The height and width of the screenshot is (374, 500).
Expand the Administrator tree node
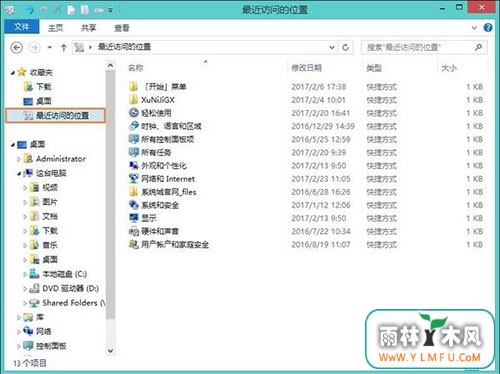pyautogui.click(x=19, y=159)
